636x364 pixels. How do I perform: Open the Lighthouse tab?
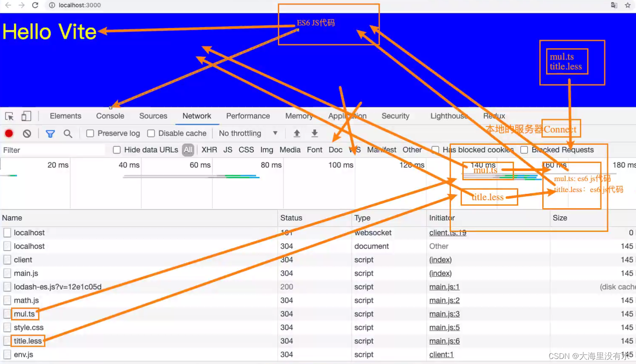[449, 116]
